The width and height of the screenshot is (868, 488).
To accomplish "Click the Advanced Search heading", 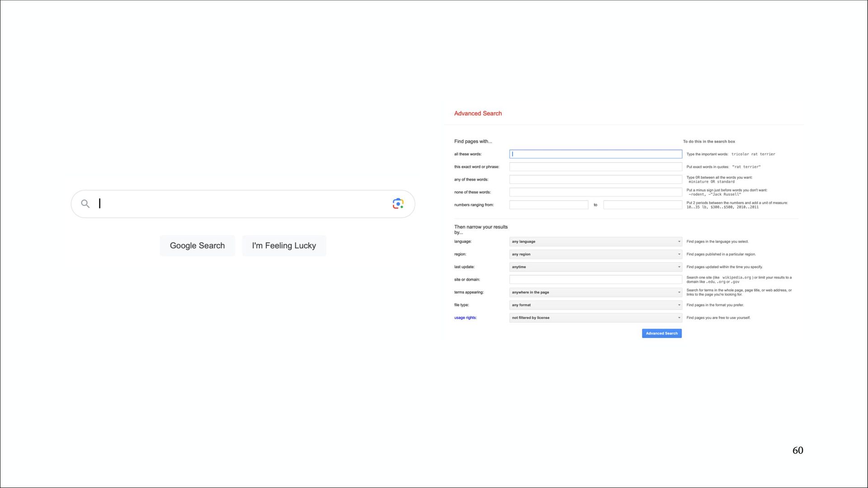I will tap(478, 113).
